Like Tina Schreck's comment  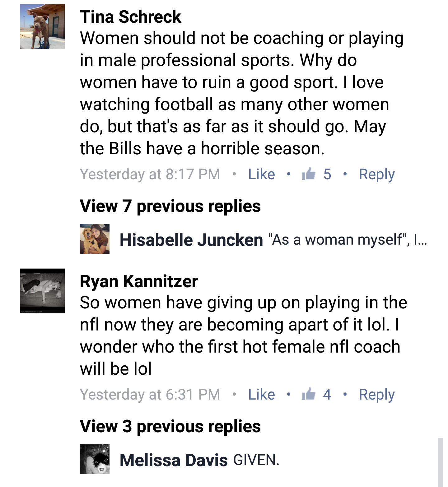coord(261,174)
